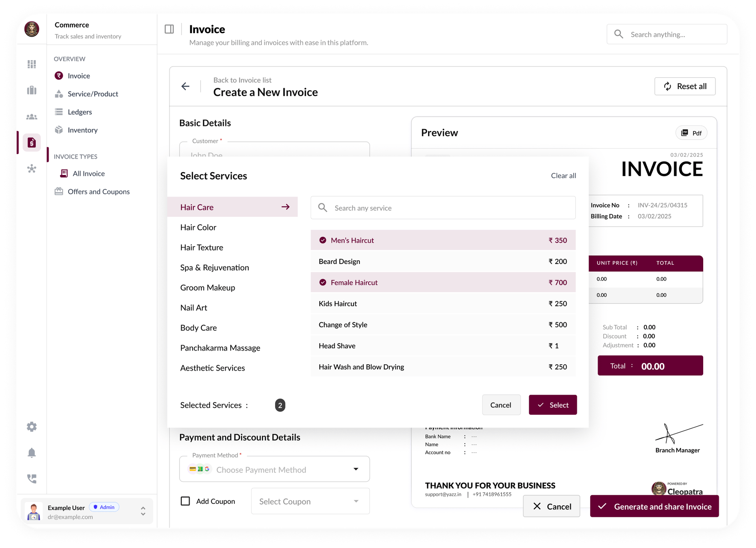Open the Inventory section

coord(82,130)
